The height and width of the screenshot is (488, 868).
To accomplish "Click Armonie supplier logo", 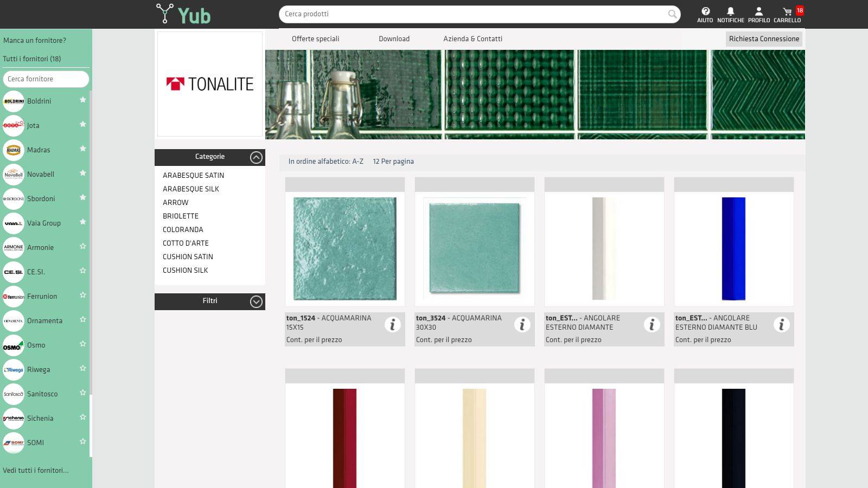I will coord(14,248).
